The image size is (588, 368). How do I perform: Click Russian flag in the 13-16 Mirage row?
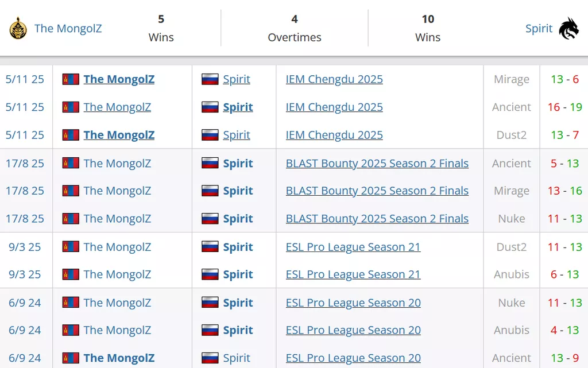pos(210,191)
